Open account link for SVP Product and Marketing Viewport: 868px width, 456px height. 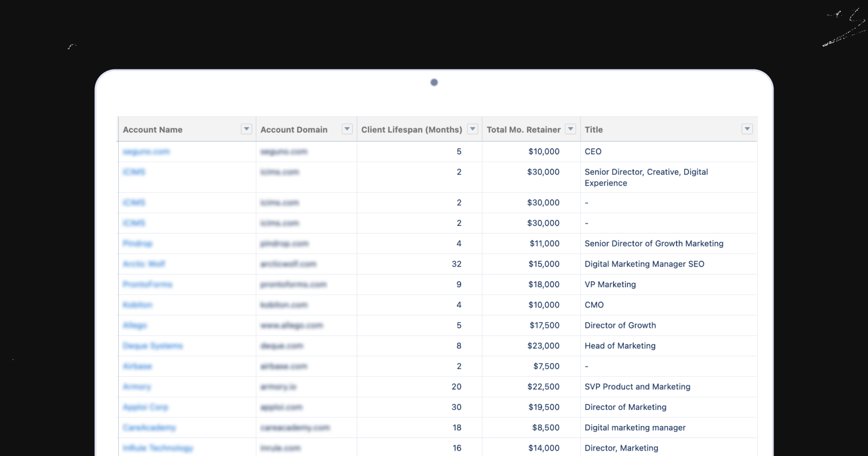coord(137,387)
